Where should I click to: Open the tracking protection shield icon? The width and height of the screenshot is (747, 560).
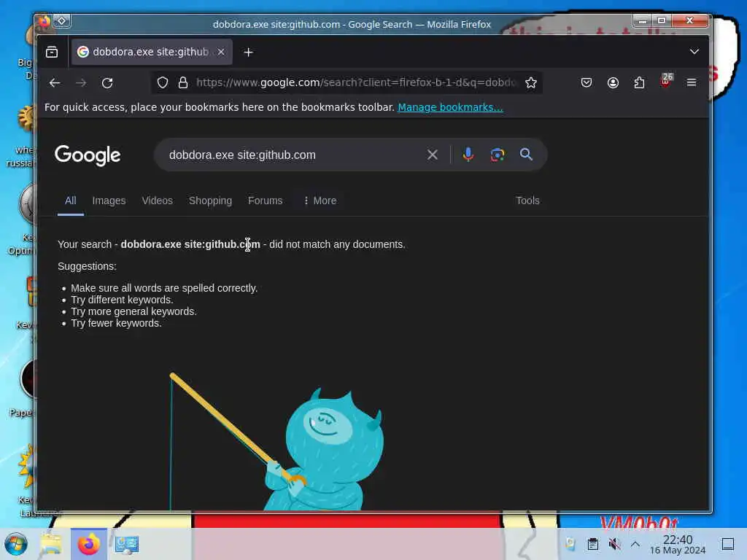pyautogui.click(x=163, y=83)
